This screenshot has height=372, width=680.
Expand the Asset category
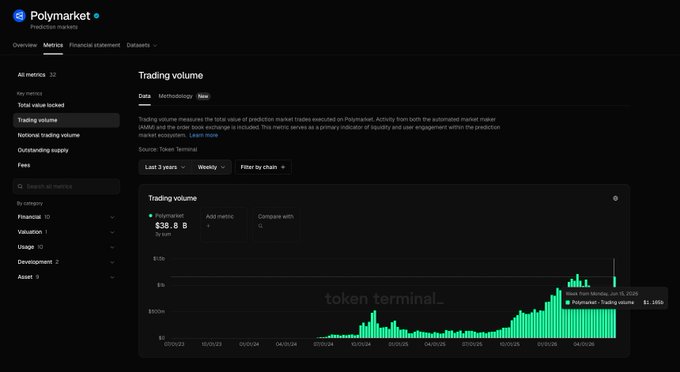coord(66,277)
